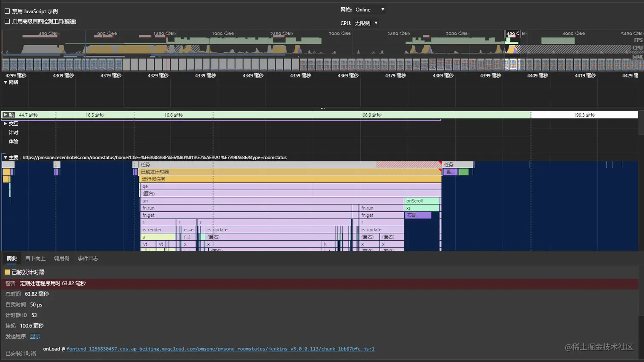Open the chunk-1bb87bfc.js source link
Screen dimensions: 644x362
click(x=220, y=349)
